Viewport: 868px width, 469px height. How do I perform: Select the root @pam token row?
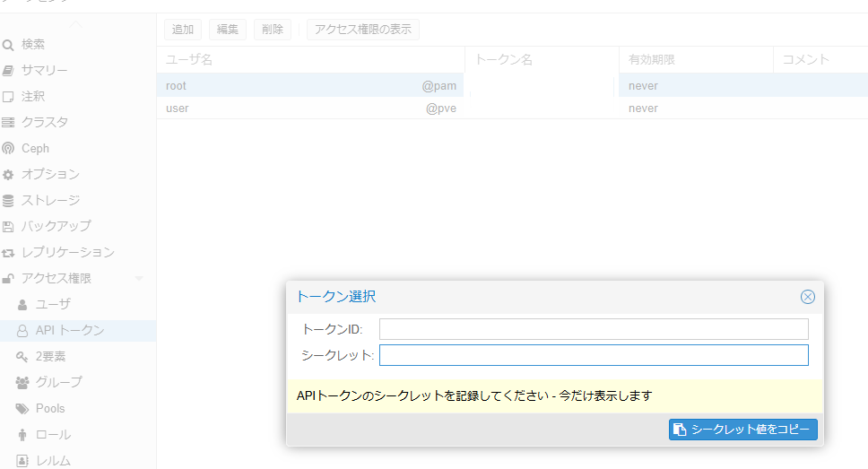coord(512,86)
